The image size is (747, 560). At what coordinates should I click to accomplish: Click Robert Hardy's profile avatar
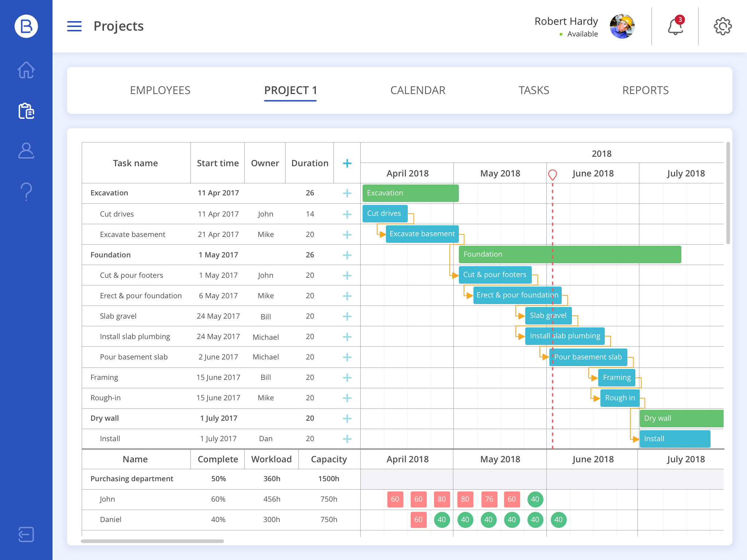tap(622, 26)
